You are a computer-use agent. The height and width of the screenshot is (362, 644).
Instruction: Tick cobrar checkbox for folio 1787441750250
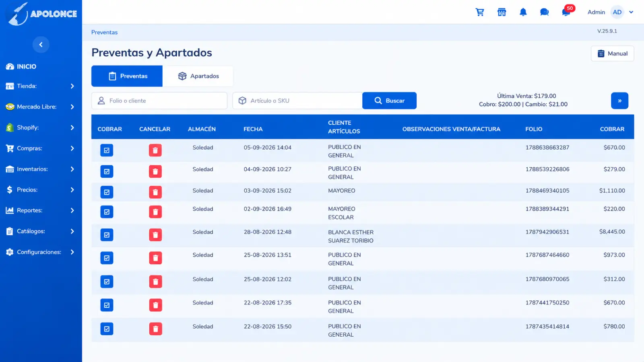[x=107, y=305]
